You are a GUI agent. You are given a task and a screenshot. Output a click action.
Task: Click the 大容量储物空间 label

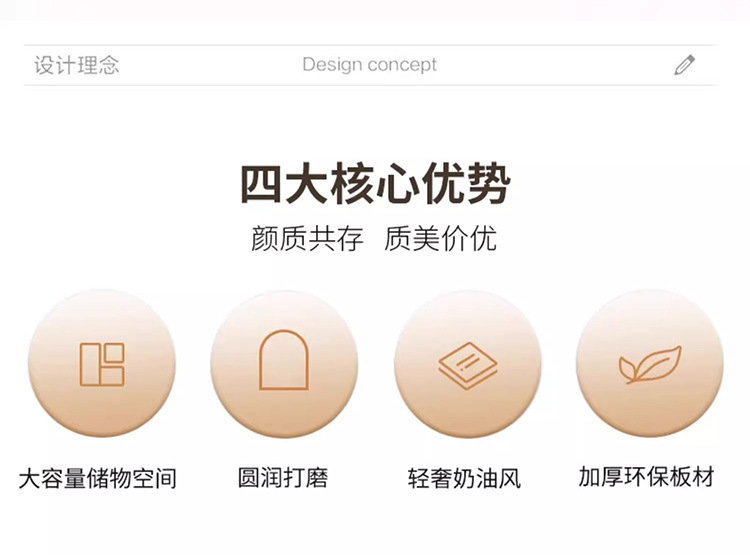pyautogui.click(x=98, y=478)
